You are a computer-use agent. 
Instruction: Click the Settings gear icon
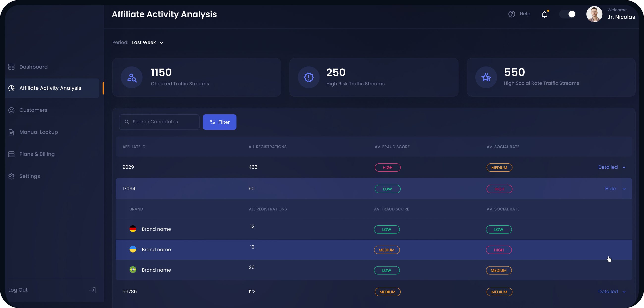(x=11, y=176)
